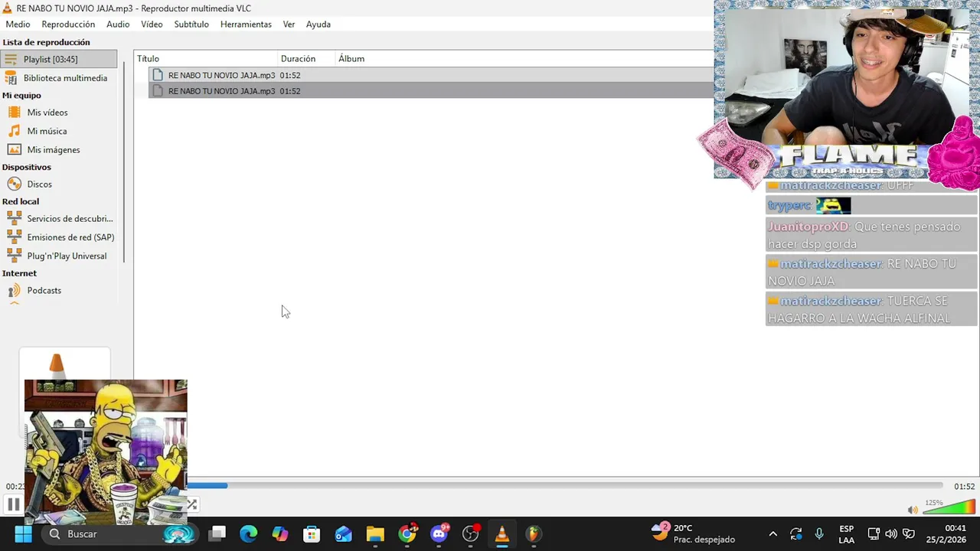The height and width of the screenshot is (551, 980).
Task: Click the Mis música note icon
Action: coord(14,131)
